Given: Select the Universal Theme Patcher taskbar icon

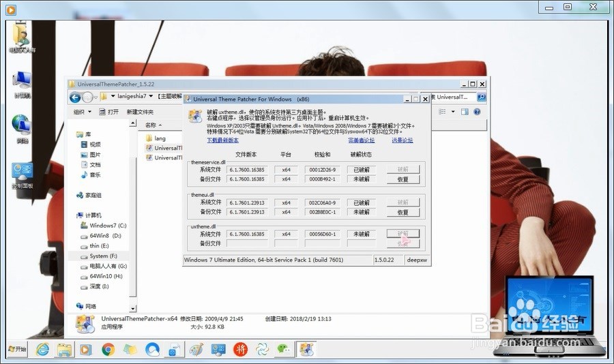Looking at the screenshot, I should (306, 349).
